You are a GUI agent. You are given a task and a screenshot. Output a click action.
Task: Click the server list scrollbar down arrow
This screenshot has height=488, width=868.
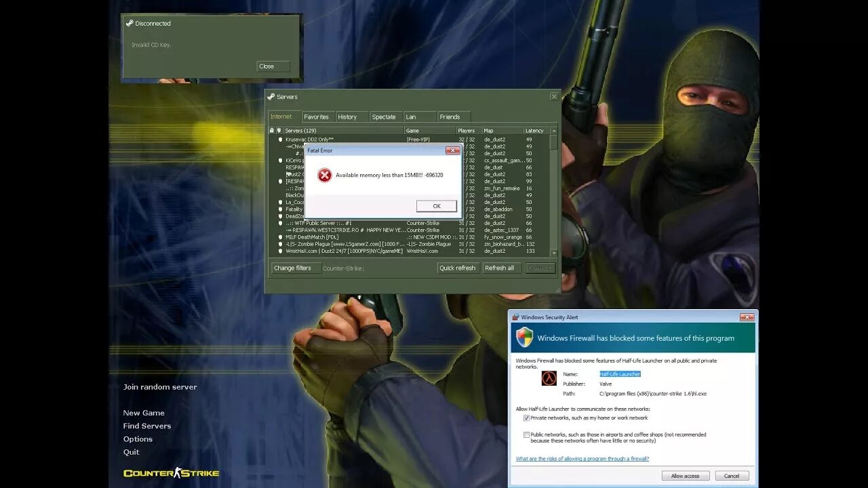[554, 253]
